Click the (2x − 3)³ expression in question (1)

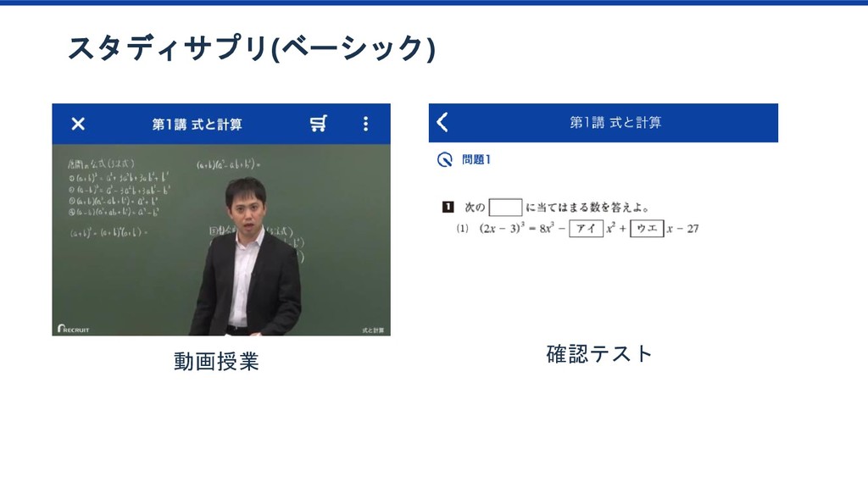(x=502, y=228)
